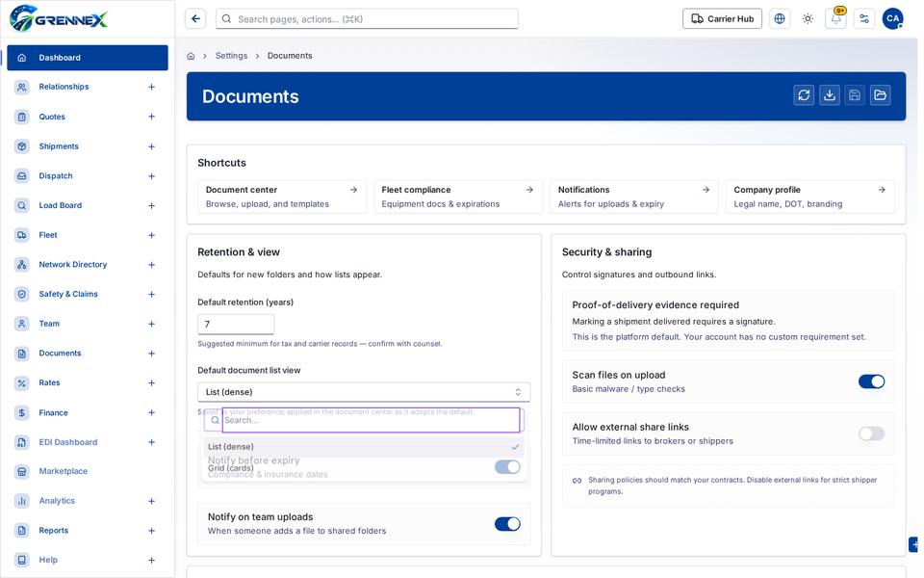Click Finance dollar icon
The width and height of the screenshot is (924, 578).
click(22, 412)
